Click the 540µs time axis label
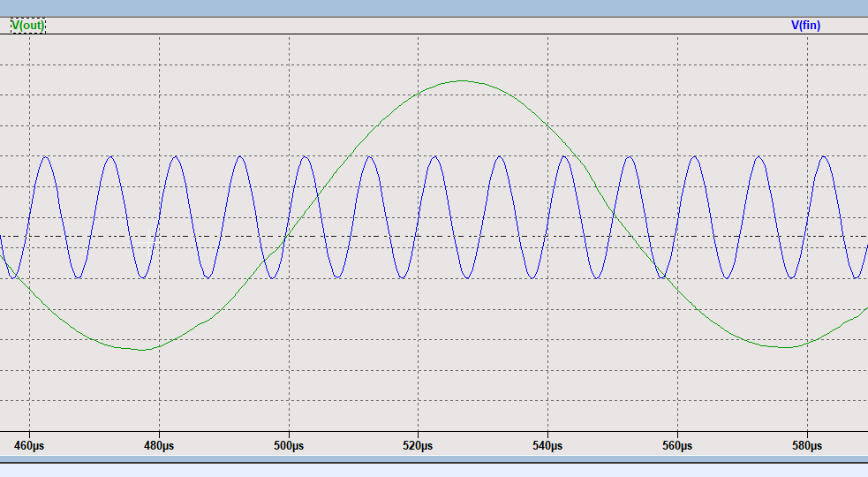Screen dimensions: 868x477 (x=547, y=445)
